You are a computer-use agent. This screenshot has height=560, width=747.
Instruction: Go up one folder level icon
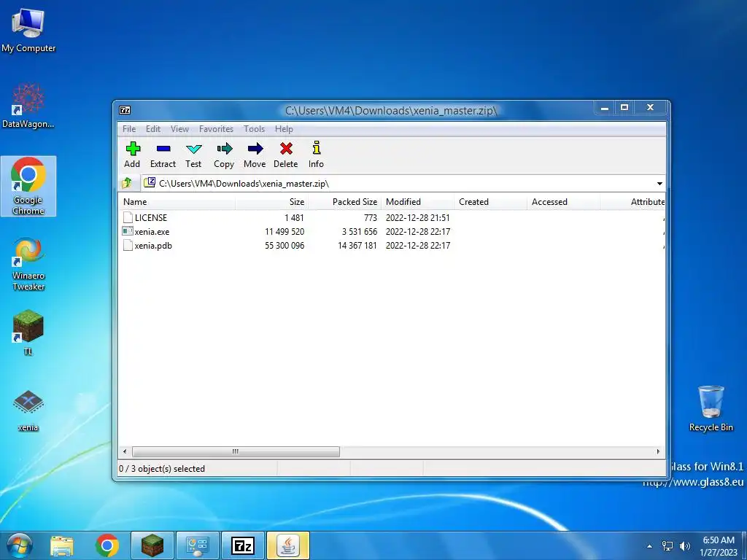point(127,183)
